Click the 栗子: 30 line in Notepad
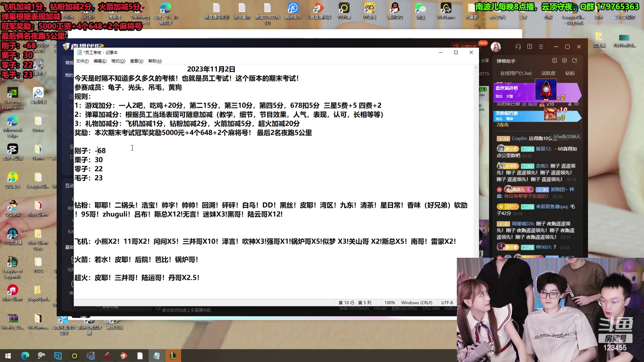Viewport: 644px width, 362px height. click(89, 160)
